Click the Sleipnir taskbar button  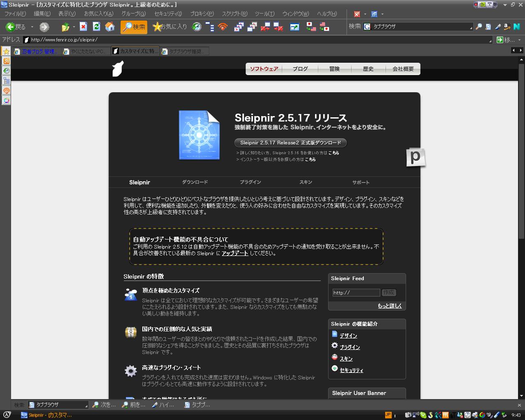click(x=46, y=415)
